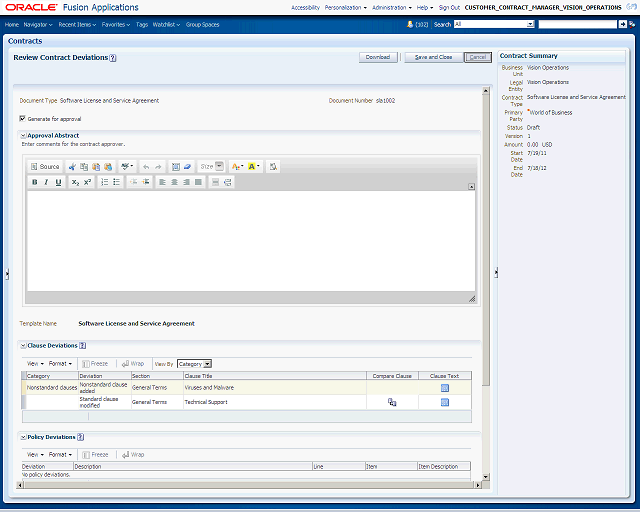640x512 pixels.
Task: Open the clause text for Viruses and Malware
Action: pos(445,388)
